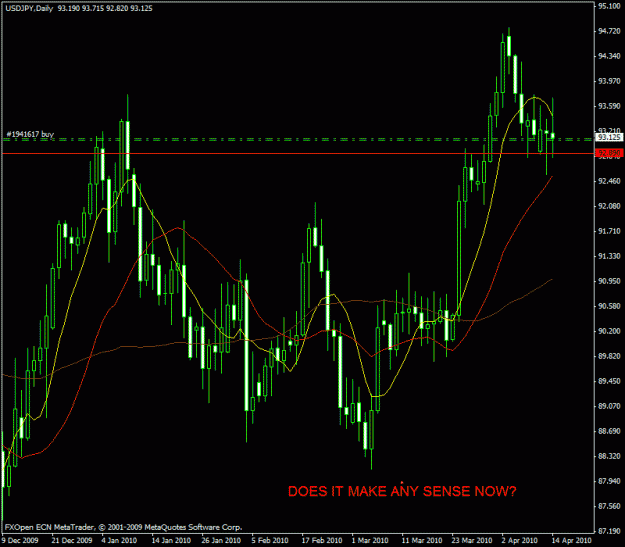This screenshot has width=625, height=547.
Task: Click the 17 Feb 2010 date label
Action: [321, 541]
